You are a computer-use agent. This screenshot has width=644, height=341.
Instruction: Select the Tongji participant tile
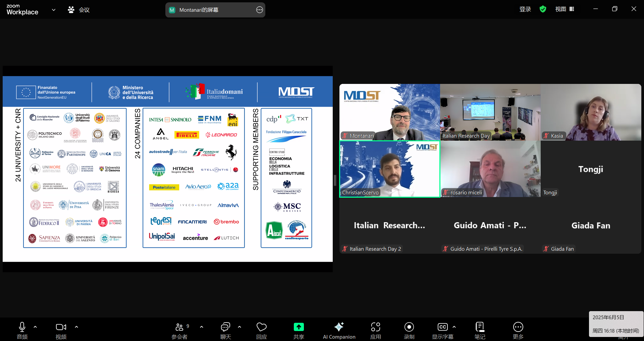click(591, 169)
